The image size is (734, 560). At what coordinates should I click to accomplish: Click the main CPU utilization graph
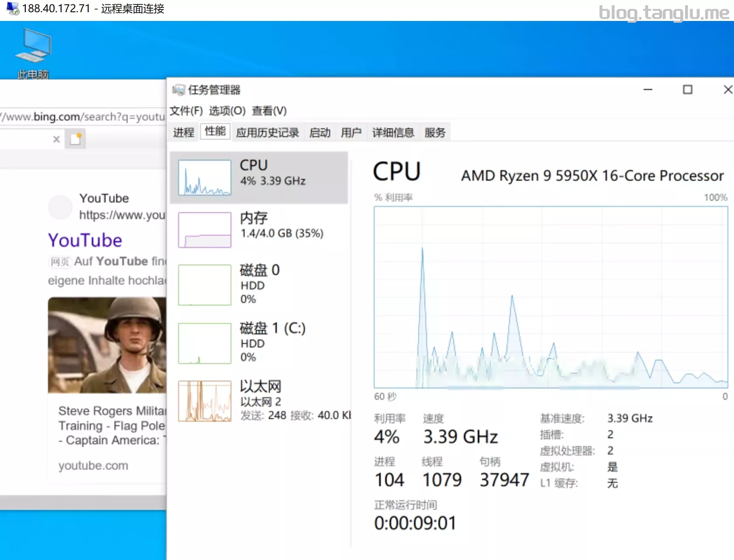[x=551, y=297]
